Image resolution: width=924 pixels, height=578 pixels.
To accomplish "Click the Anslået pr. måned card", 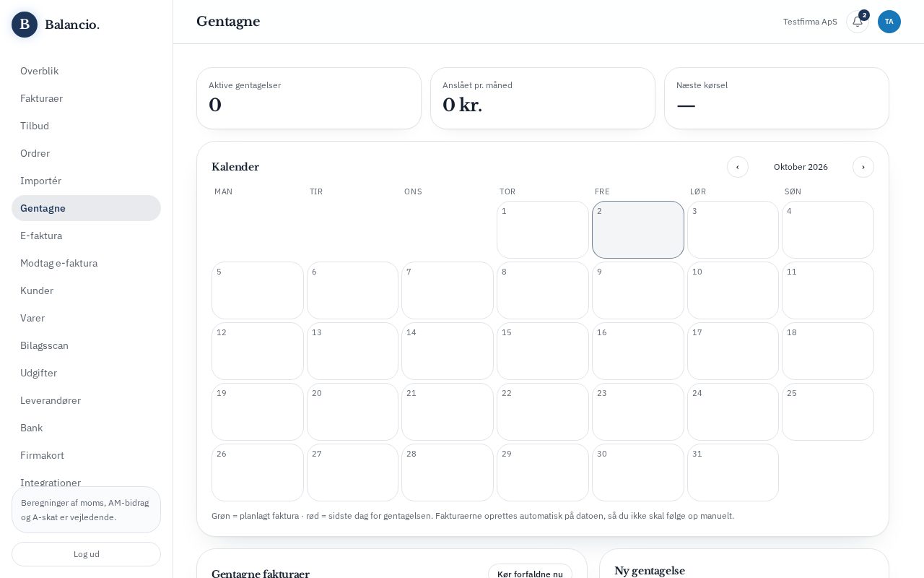I will click(543, 98).
